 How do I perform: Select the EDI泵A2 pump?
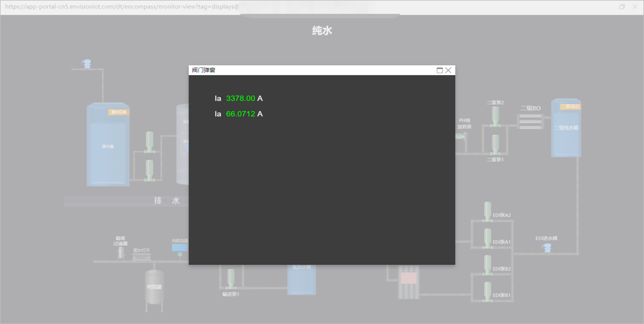488,211
